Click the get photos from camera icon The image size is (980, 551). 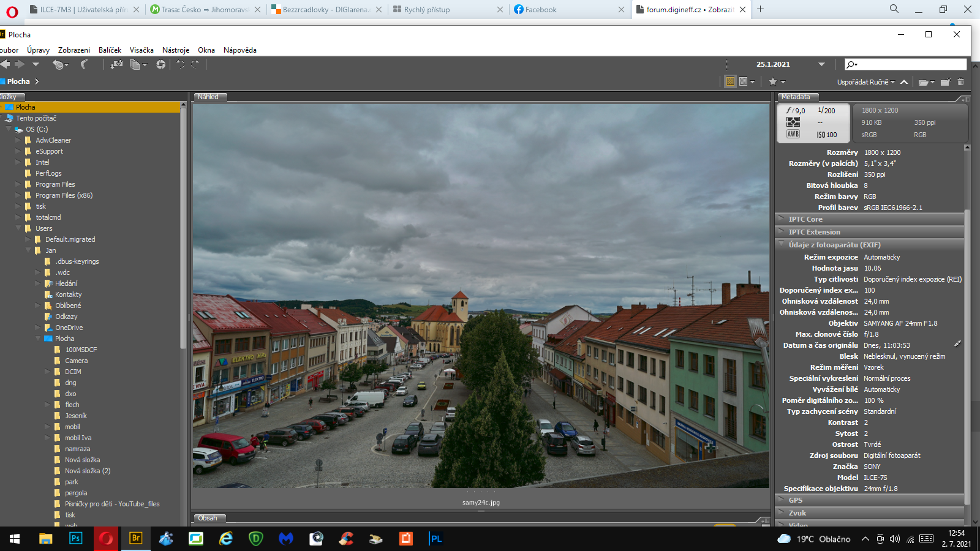click(116, 64)
